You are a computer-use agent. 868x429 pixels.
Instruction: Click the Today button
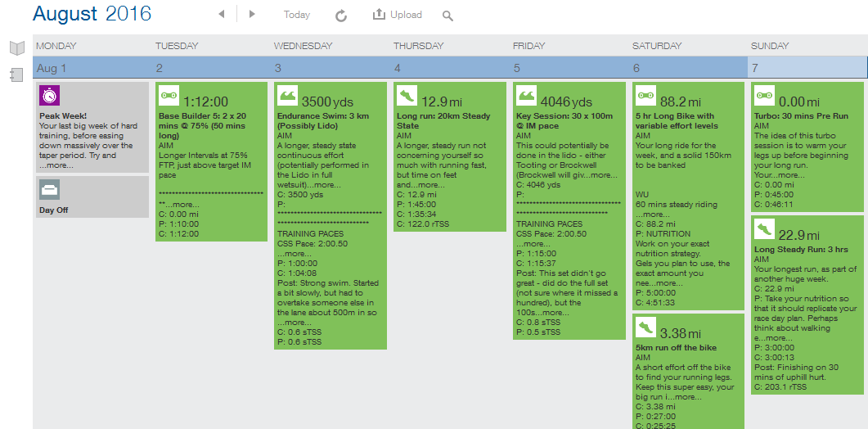[x=296, y=15]
